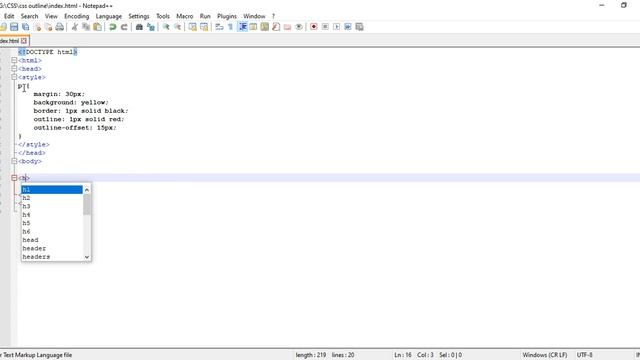Open the Language menu
This screenshot has width=640, height=360.
point(109,16)
